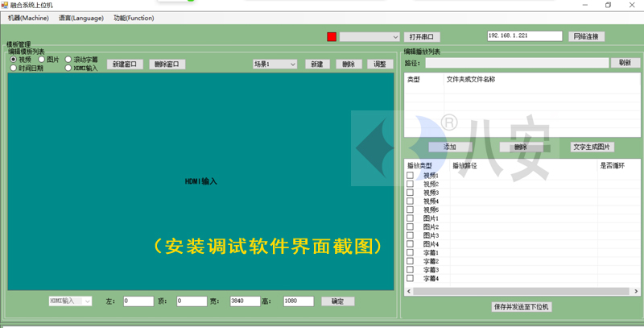This screenshot has height=328, width=644.
Task: Click the 添加 button
Action: (450, 147)
